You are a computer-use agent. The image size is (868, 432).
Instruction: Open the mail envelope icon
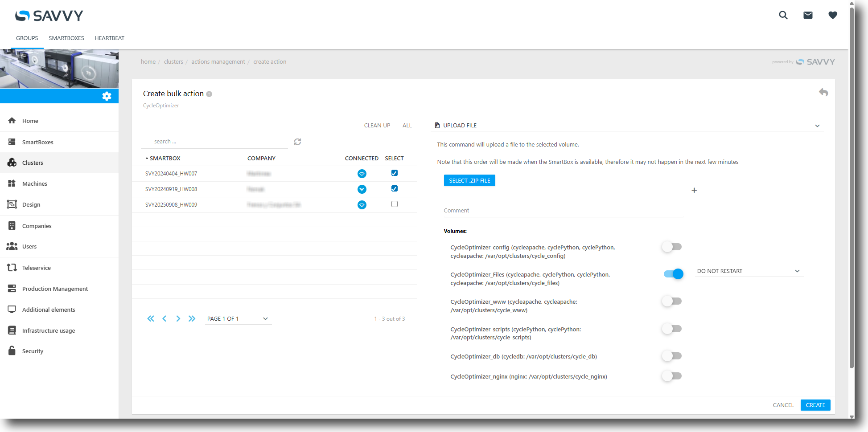(808, 15)
